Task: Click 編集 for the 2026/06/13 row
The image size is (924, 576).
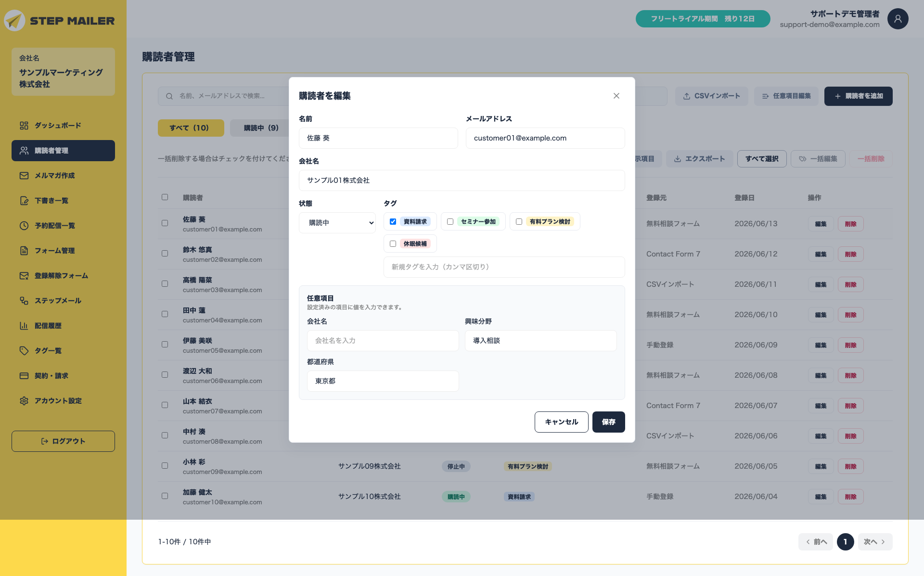Action: pos(821,224)
